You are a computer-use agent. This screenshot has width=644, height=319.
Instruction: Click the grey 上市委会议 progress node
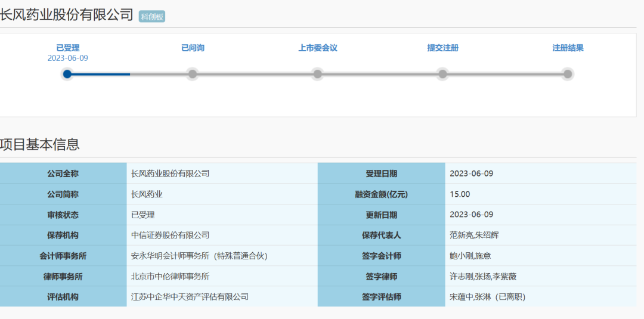coord(317,75)
